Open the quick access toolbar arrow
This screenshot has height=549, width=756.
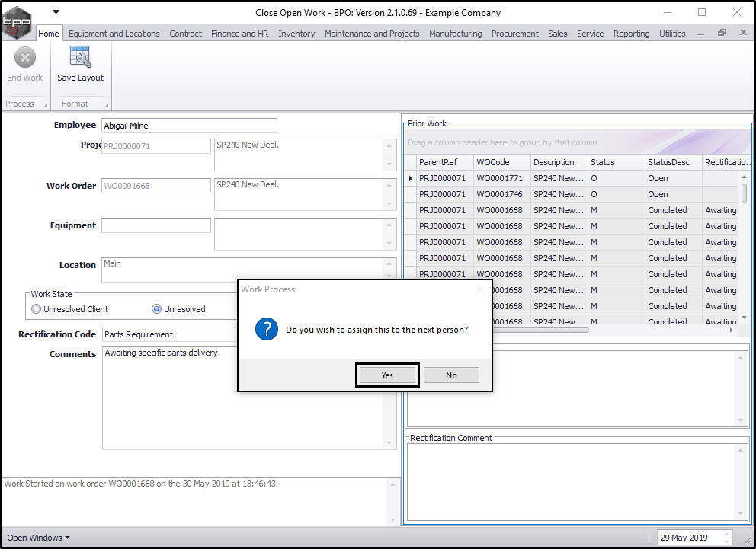56,11
